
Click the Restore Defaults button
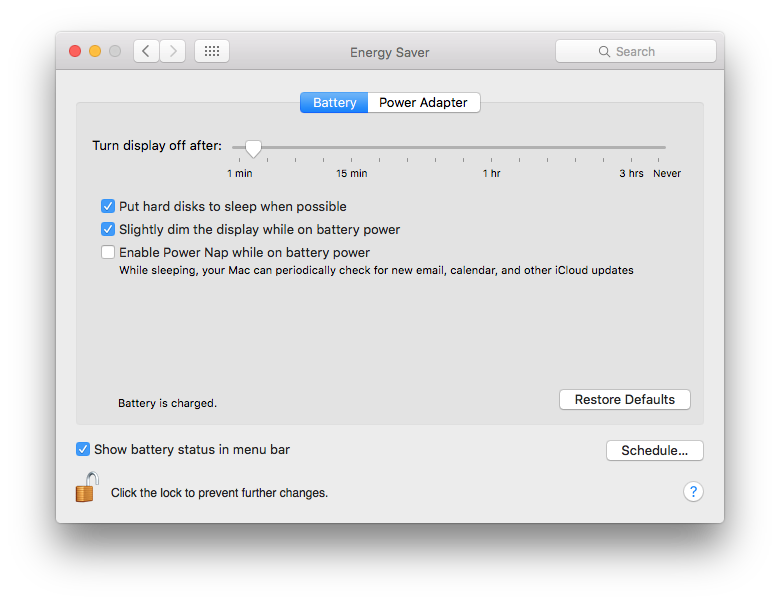(x=625, y=400)
